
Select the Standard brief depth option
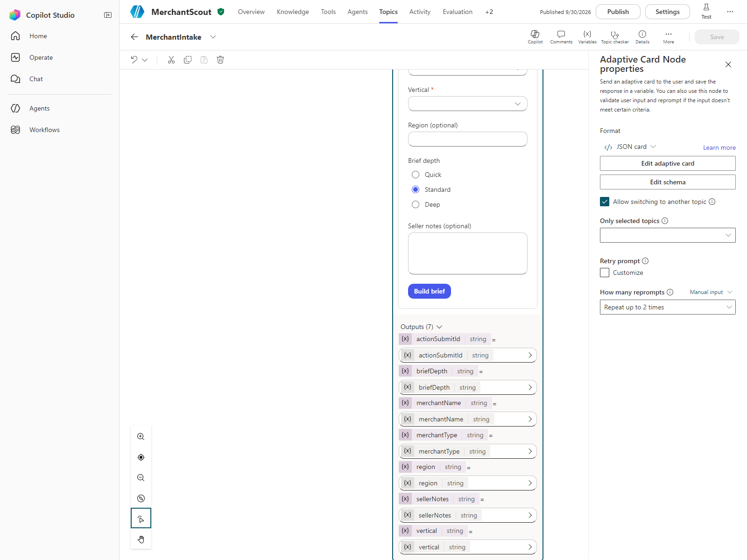416,189
